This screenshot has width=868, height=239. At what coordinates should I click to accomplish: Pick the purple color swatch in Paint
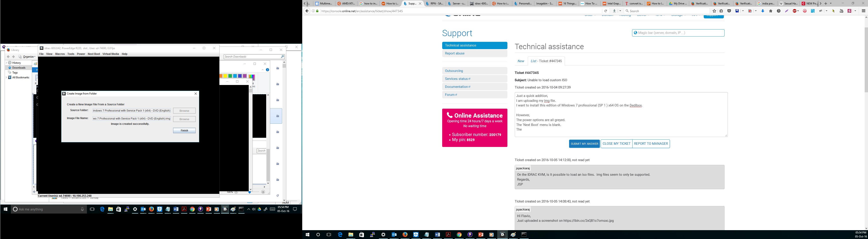tap(245, 76)
